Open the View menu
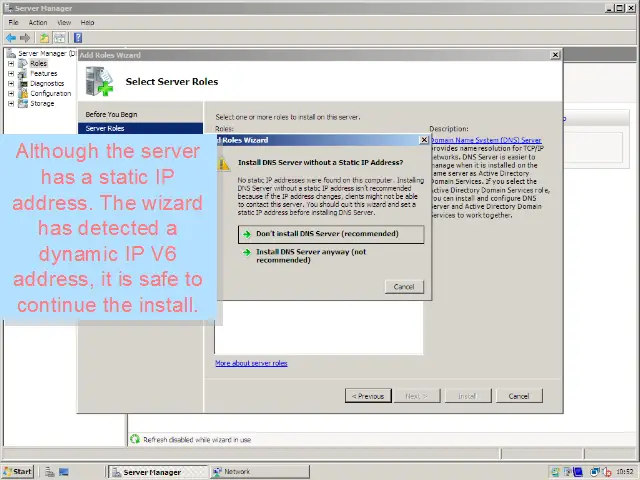 click(x=64, y=22)
